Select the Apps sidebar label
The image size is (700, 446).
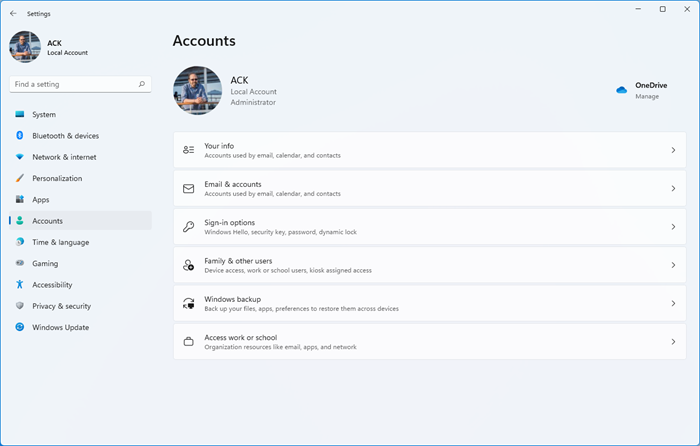coord(41,200)
